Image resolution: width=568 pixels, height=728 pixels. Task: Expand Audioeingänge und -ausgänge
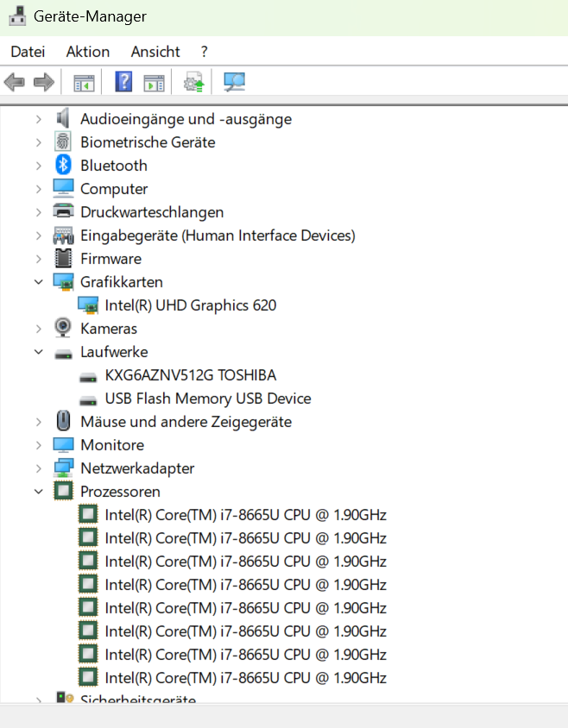[x=39, y=119]
